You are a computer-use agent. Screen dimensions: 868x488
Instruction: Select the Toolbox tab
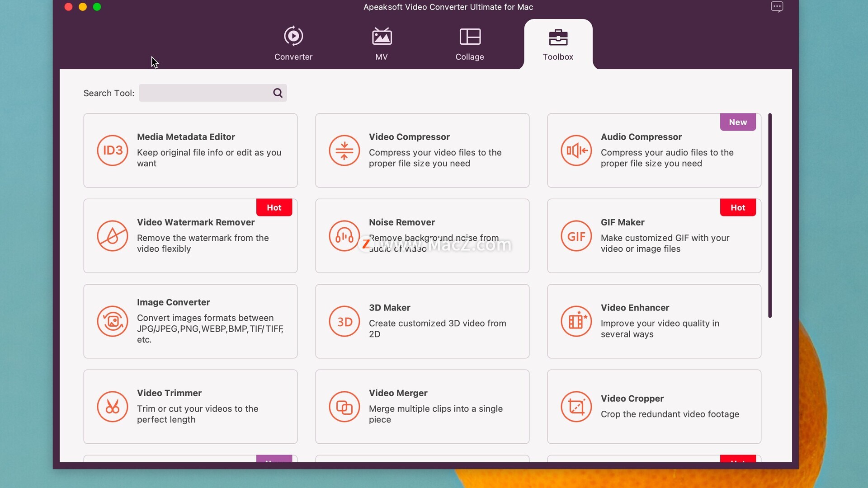(558, 44)
